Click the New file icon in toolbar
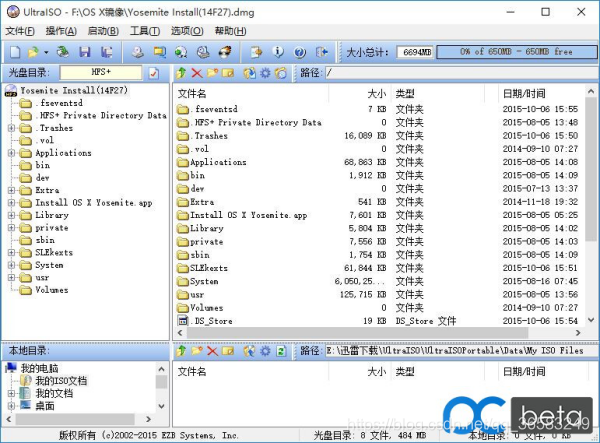This screenshot has width=600, height=443. point(15,52)
